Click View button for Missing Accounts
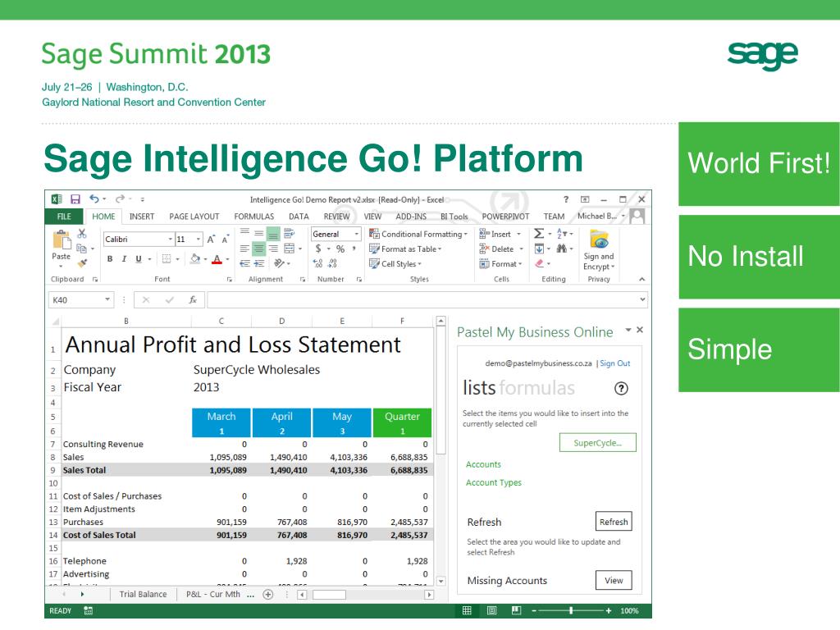 (614, 580)
